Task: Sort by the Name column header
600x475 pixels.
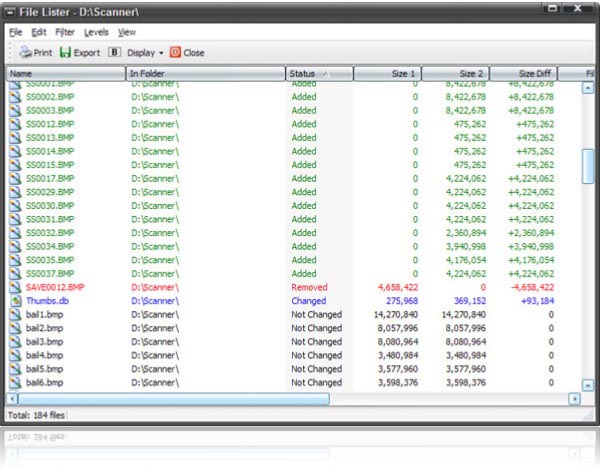Action: tap(65, 74)
